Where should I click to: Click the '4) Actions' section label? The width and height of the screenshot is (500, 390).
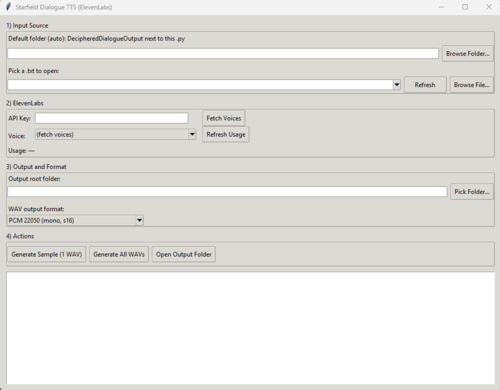click(20, 236)
